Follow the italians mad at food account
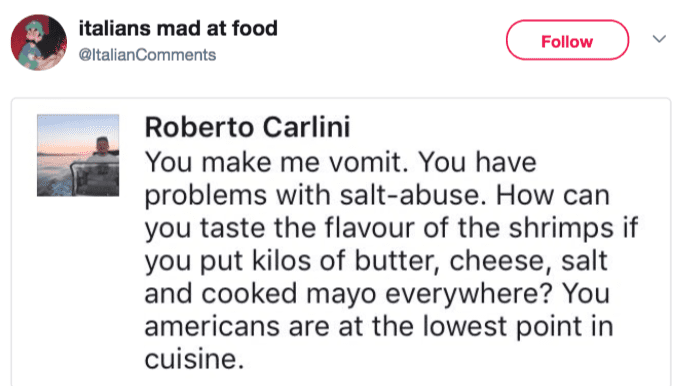Viewport: 674px width, 386px height. (x=567, y=40)
